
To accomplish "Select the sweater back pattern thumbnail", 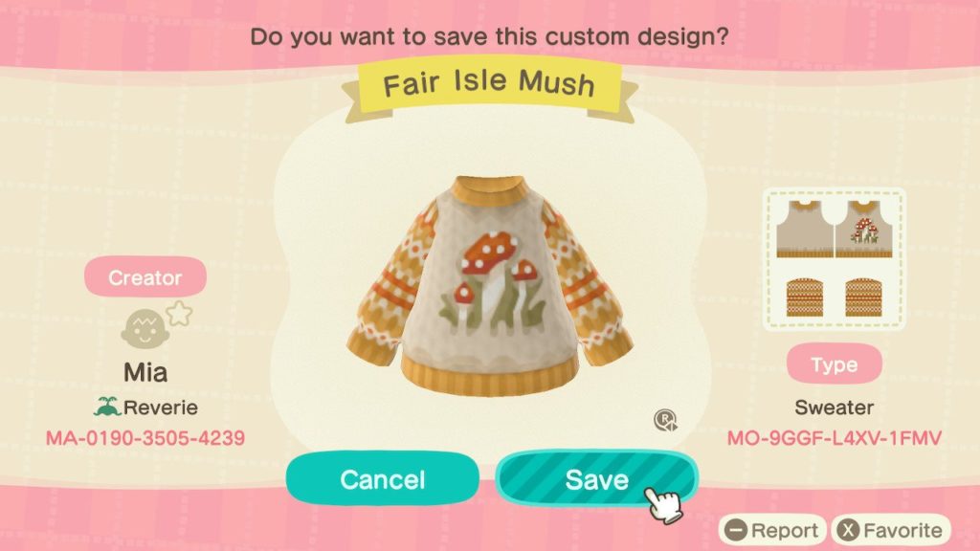I will [x=805, y=230].
